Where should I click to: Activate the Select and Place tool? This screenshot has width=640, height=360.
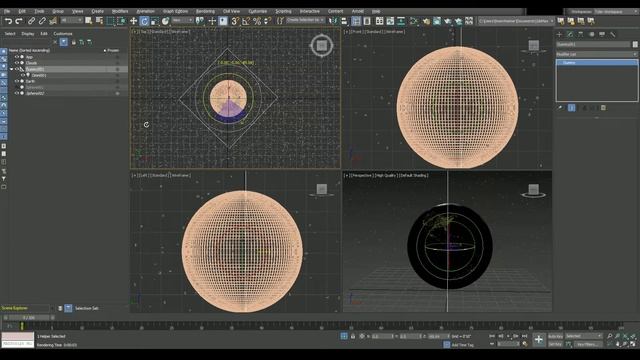tap(165, 21)
